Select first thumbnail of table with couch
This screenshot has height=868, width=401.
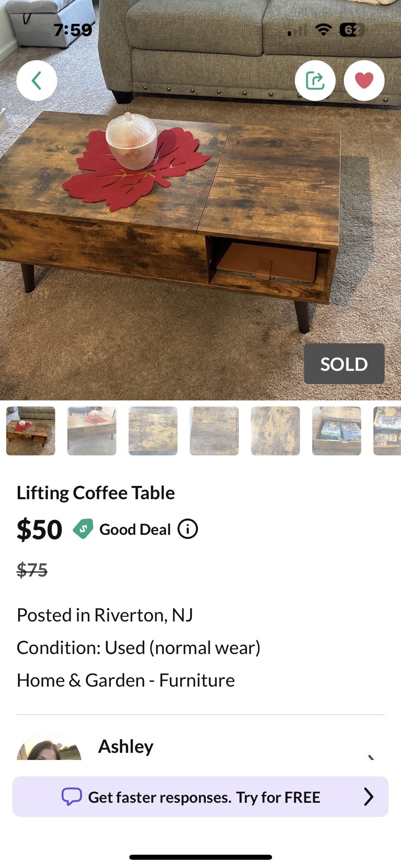pyautogui.click(x=31, y=431)
